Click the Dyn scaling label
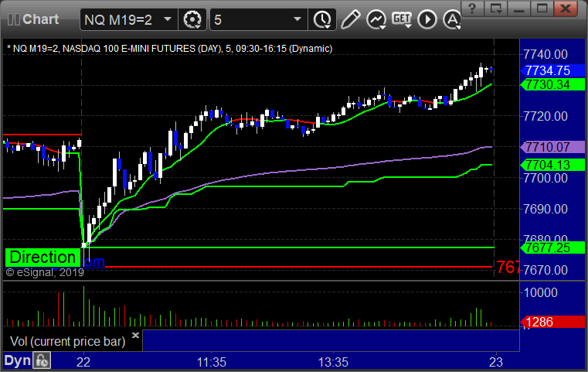 17,360
